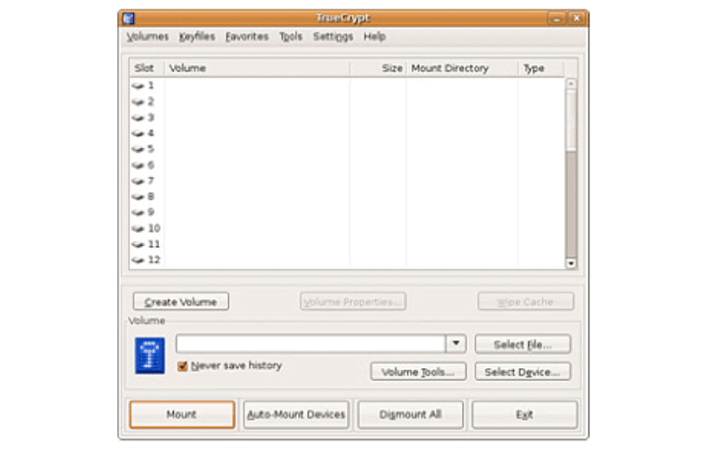Select the drive icon for slot 6

point(138,165)
